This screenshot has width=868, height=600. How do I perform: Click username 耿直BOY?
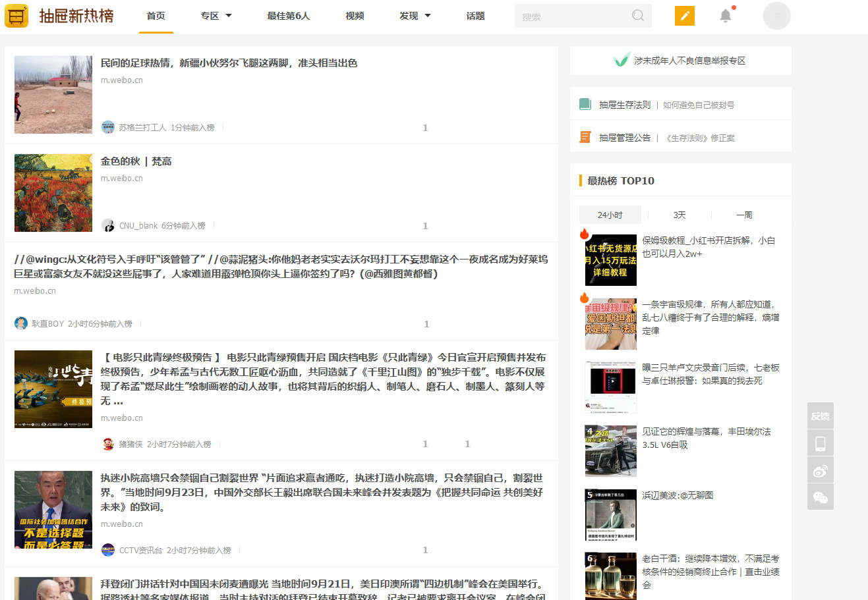(x=47, y=324)
